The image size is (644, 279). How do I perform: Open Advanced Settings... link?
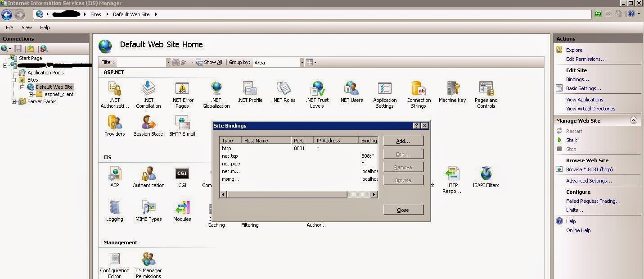point(589,181)
